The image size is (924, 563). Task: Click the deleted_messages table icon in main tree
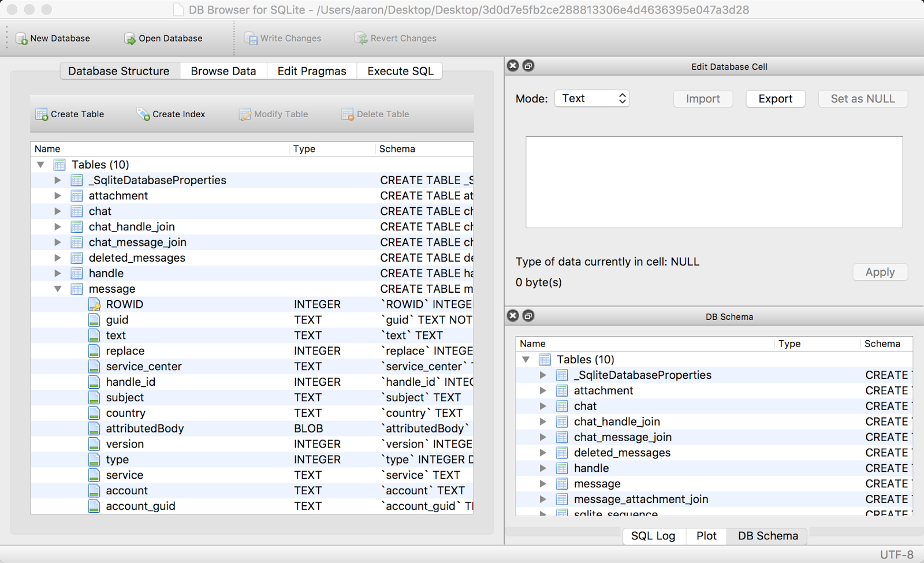[77, 258]
